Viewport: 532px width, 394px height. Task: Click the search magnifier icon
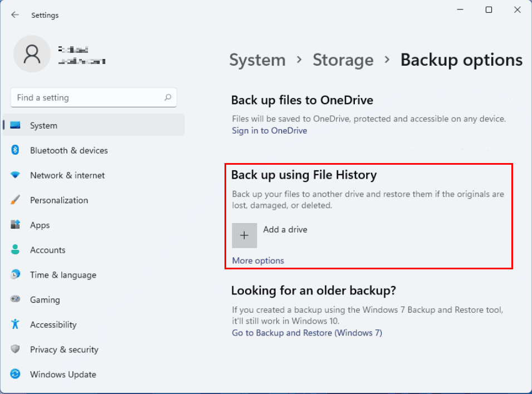[x=168, y=97]
